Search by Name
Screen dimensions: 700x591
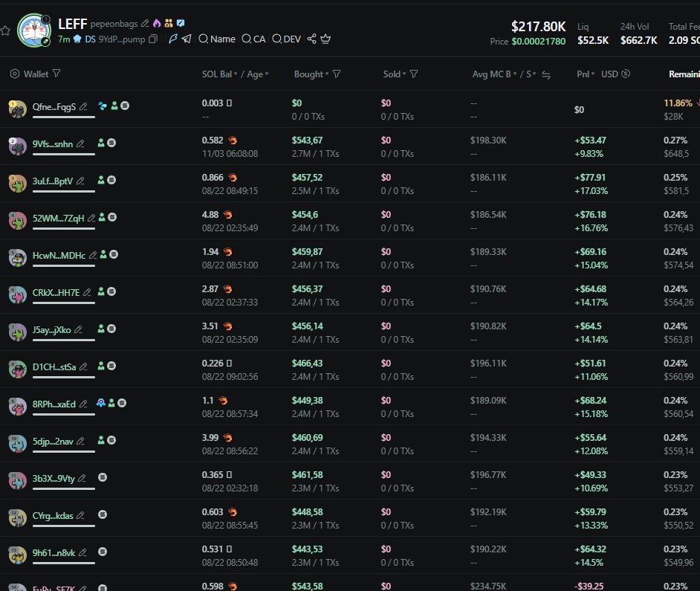click(217, 39)
